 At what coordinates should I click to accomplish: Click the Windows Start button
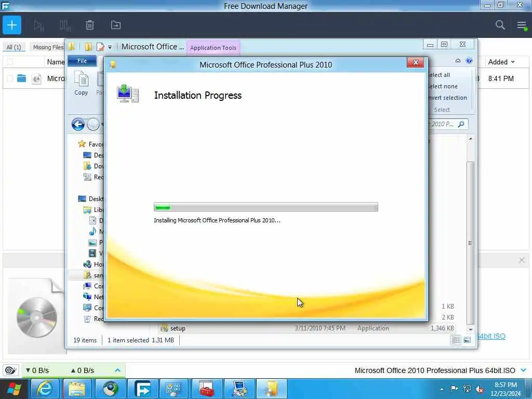pyautogui.click(x=14, y=389)
